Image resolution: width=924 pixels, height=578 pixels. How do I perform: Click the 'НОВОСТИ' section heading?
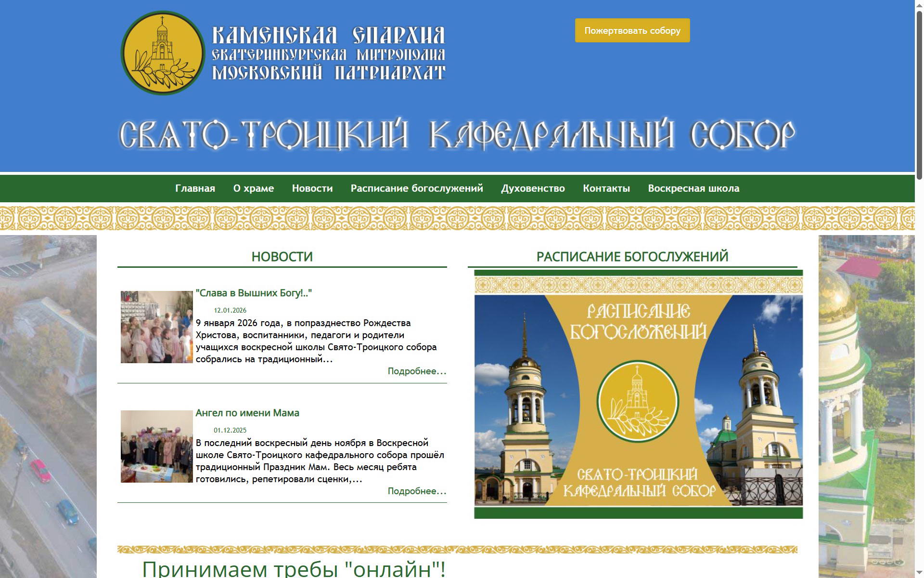coord(282,257)
